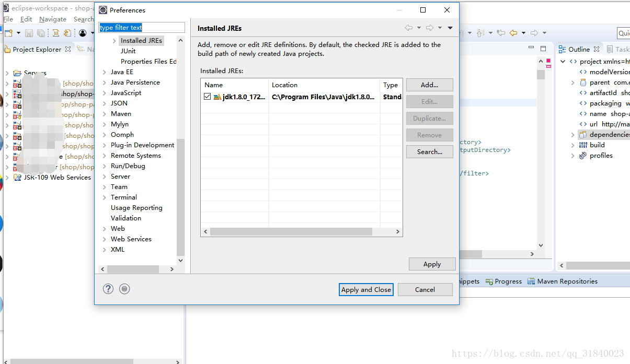630x364 pixels.
Task: Click Apply and Close button
Action: click(x=366, y=289)
